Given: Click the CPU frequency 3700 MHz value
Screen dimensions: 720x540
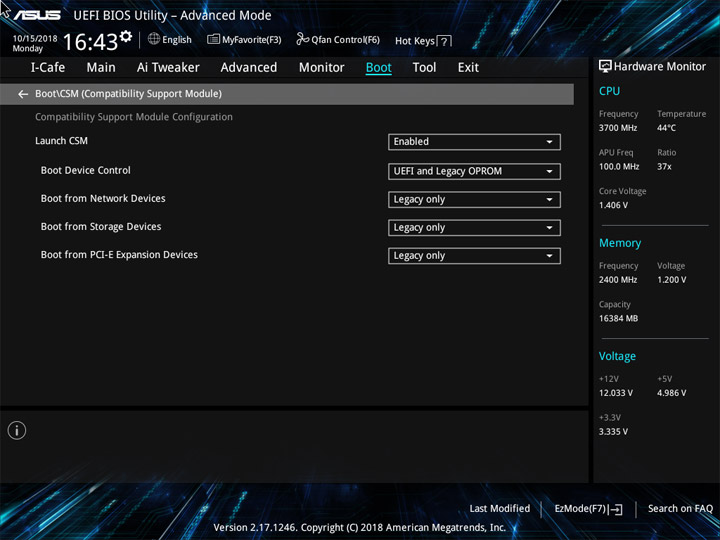Looking at the screenshot, I should (618, 128).
